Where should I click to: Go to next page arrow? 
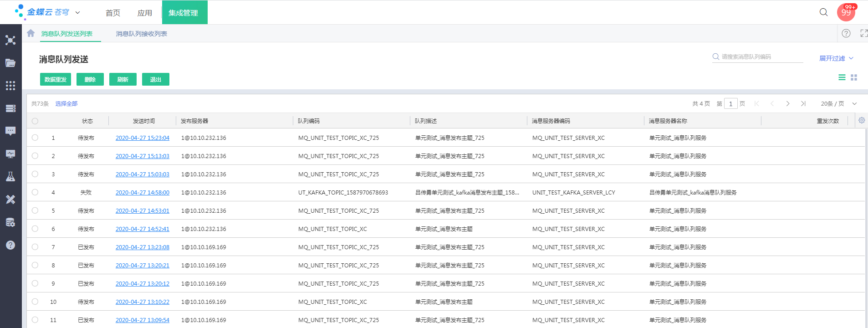(788, 103)
